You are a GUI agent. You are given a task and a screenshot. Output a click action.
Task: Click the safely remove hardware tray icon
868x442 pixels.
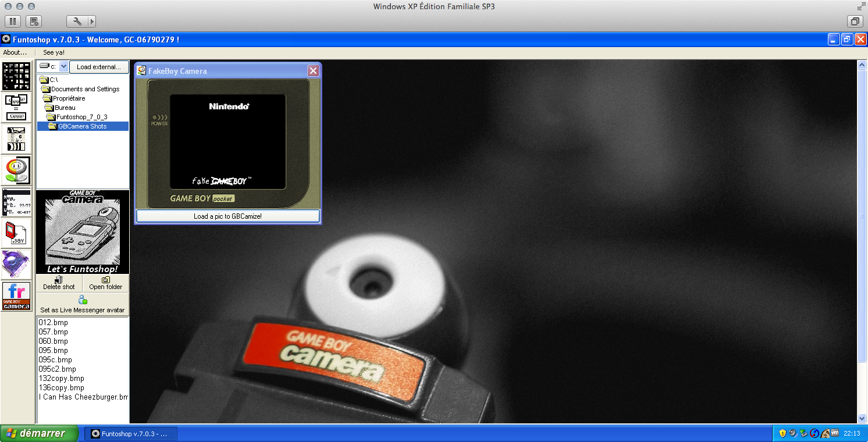(803, 433)
